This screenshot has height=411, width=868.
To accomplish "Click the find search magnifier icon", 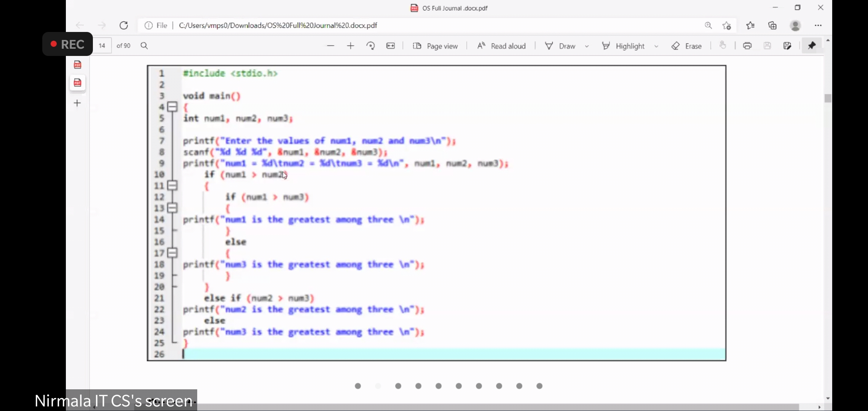I will click(144, 46).
